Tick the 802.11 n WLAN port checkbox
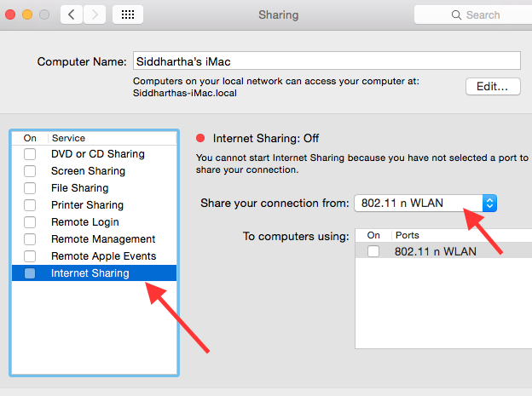The image size is (532, 396). click(373, 251)
